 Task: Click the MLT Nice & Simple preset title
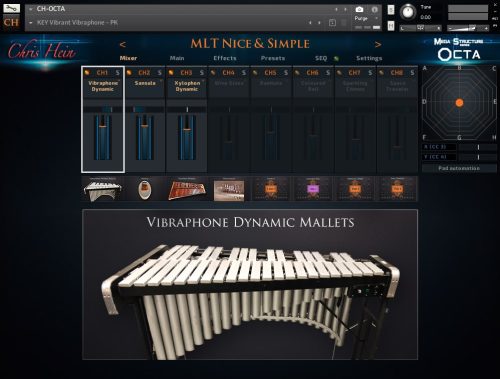point(250,44)
